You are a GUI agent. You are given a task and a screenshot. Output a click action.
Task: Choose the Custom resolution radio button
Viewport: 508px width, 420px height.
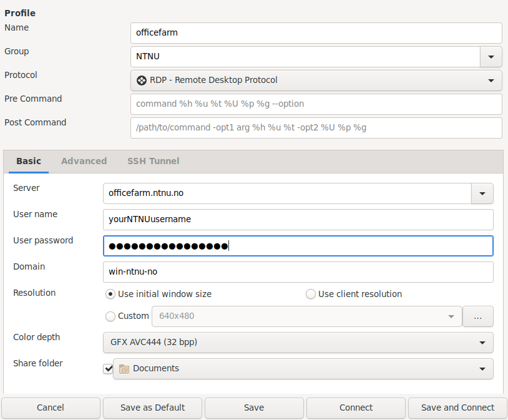(x=110, y=316)
